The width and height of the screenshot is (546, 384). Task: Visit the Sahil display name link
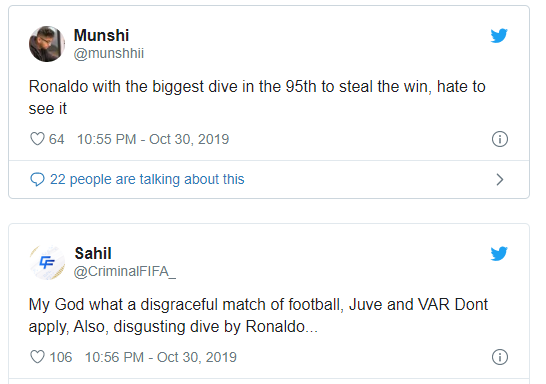(x=93, y=253)
